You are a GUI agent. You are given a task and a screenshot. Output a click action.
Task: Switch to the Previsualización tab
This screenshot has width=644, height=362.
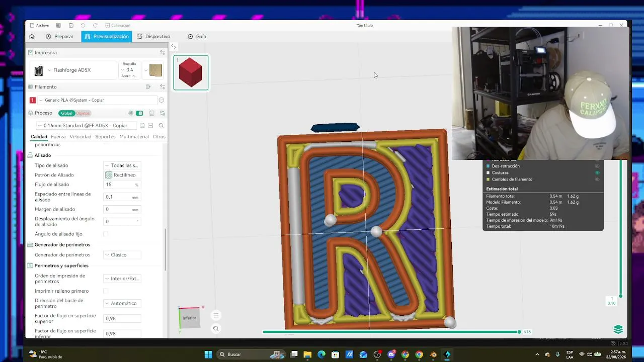point(107,37)
